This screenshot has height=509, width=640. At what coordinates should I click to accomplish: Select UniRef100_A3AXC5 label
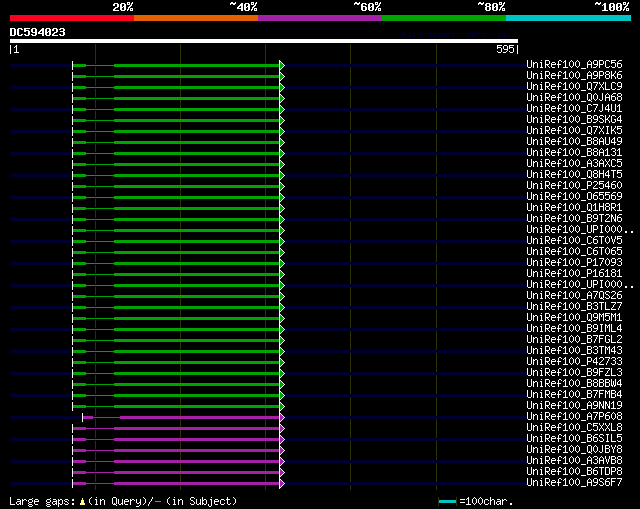coord(574,163)
